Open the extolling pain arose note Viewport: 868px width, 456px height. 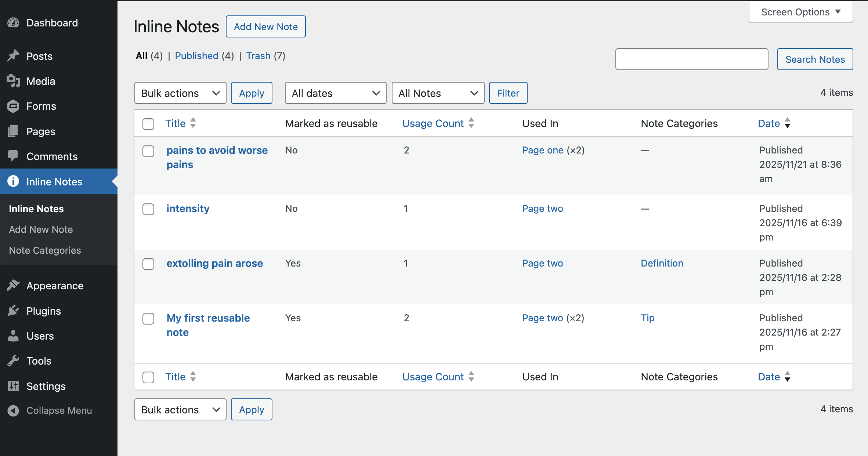pyautogui.click(x=214, y=263)
